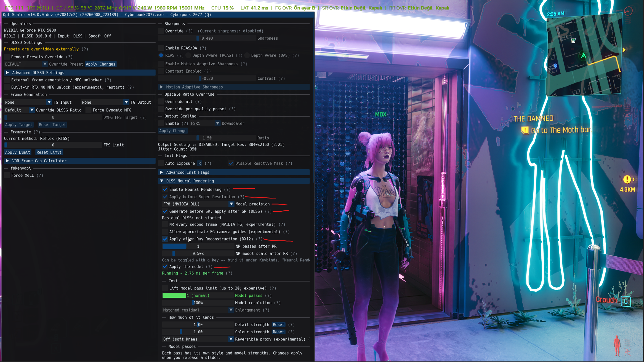Check Render Presets Override
Image resolution: width=644 pixels, height=362 pixels.
(x=7, y=57)
